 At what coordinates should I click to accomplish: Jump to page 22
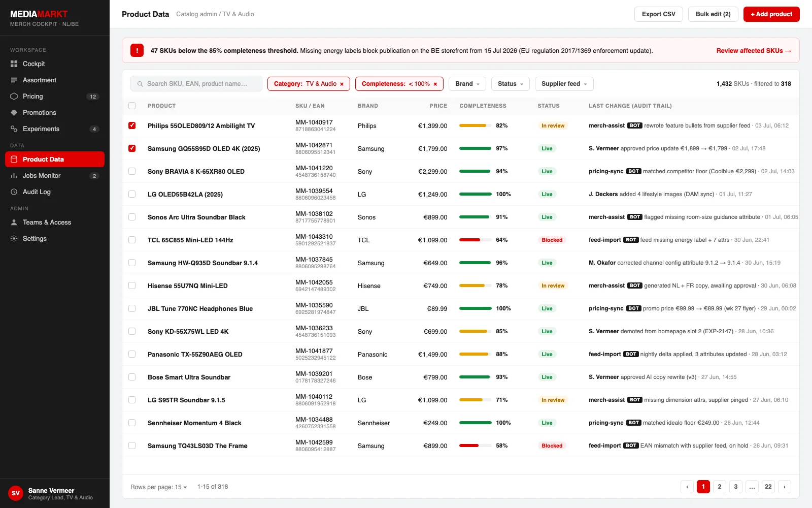(768, 487)
